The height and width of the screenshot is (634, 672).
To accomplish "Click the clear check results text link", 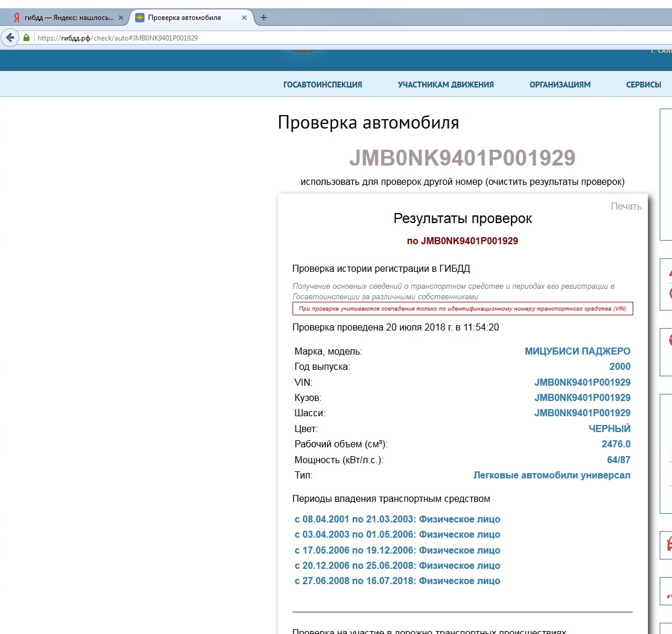I will pos(555,182).
